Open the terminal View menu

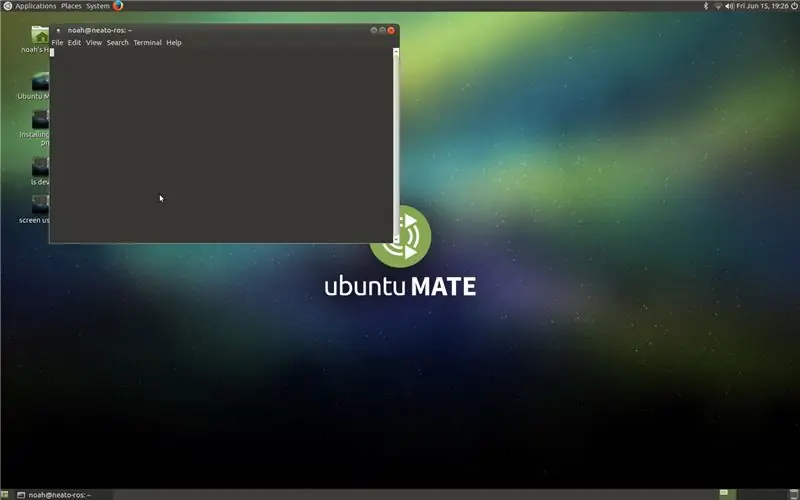[x=93, y=43]
